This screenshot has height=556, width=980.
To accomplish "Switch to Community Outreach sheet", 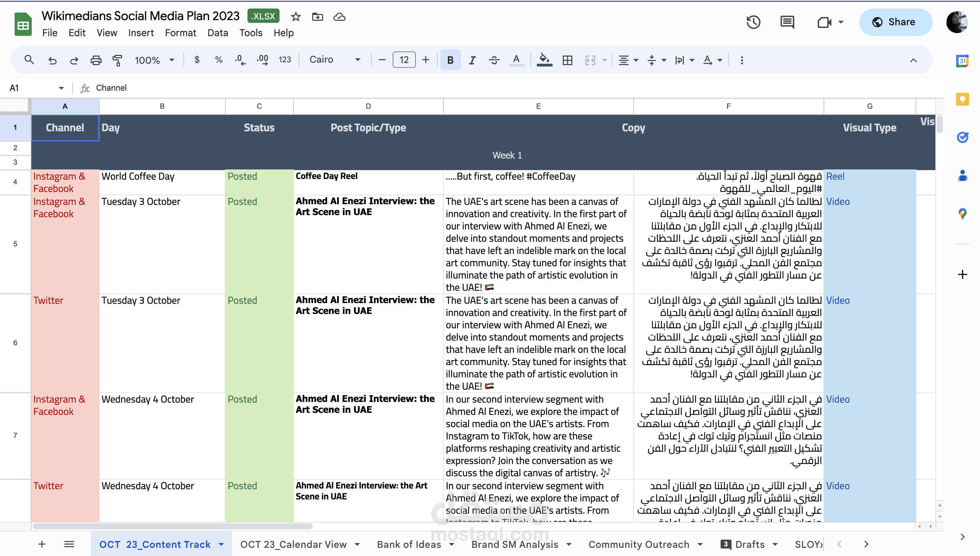I will coord(639,544).
